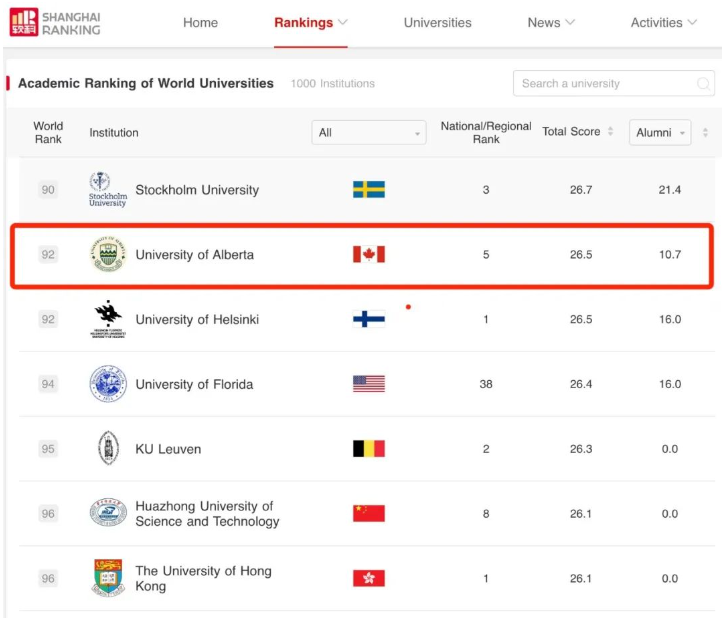This screenshot has height=618, width=722.
Task: Click the World Rank column header
Action: point(48,133)
